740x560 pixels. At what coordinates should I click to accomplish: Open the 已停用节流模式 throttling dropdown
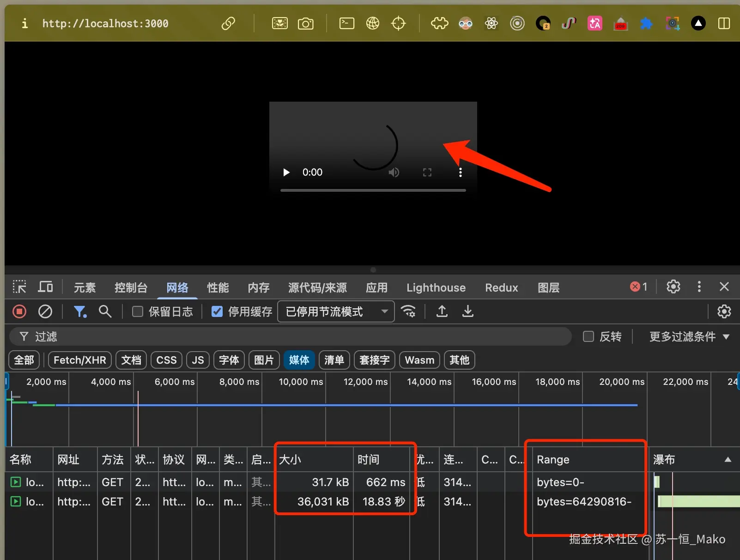[x=336, y=311]
